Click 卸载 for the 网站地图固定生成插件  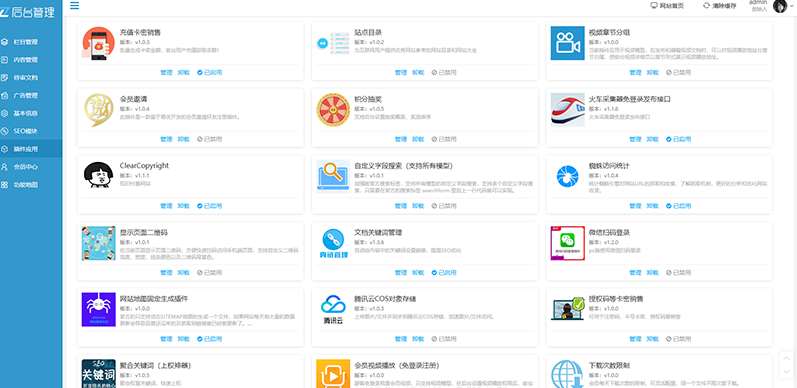tap(183, 339)
